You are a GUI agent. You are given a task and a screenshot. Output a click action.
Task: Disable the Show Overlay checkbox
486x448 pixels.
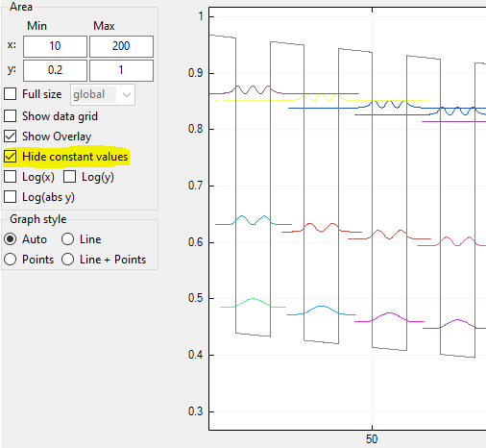(11, 137)
